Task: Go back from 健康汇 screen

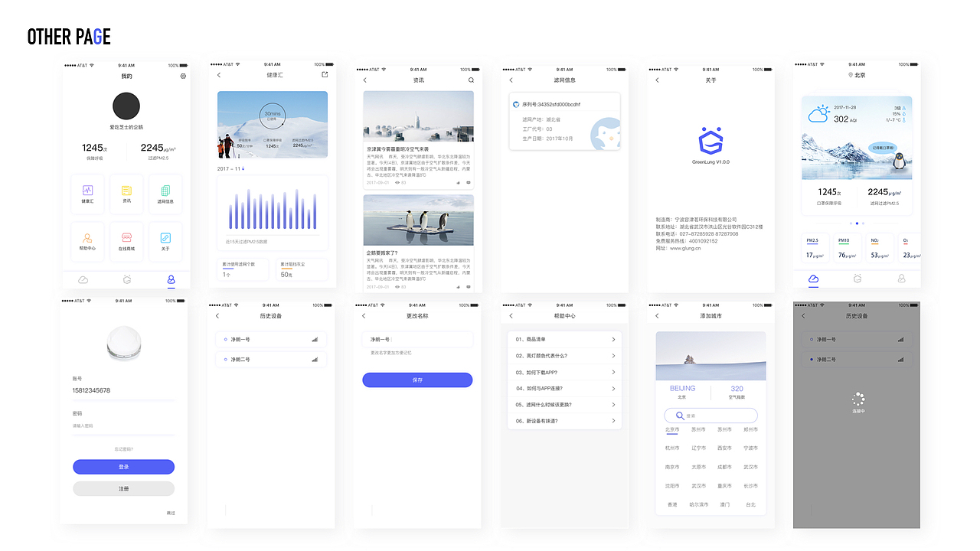Action: click(219, 75)
